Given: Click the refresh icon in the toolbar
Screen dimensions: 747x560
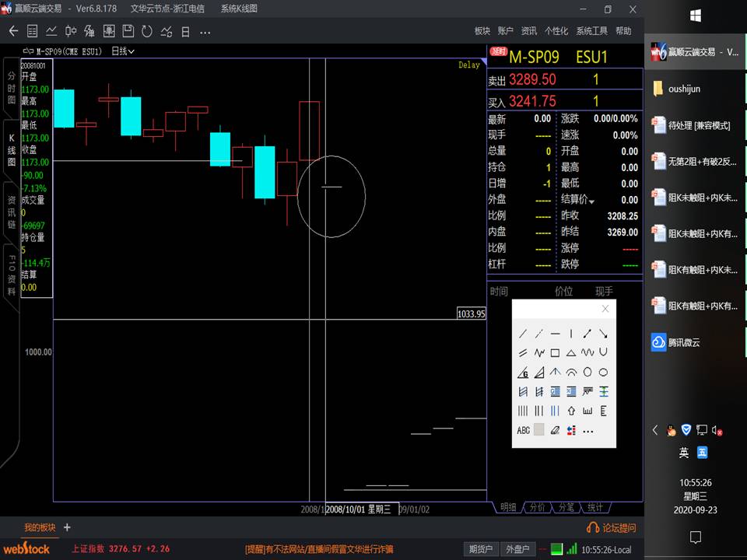Looking at the screenshot, I should (x=147, y=31).
